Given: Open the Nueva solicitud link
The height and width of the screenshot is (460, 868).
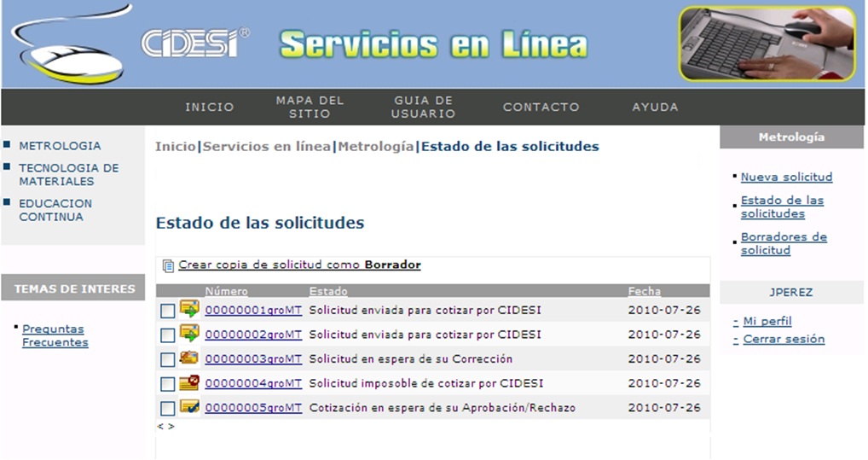Looking at the screenshot, I should (786, 177).
